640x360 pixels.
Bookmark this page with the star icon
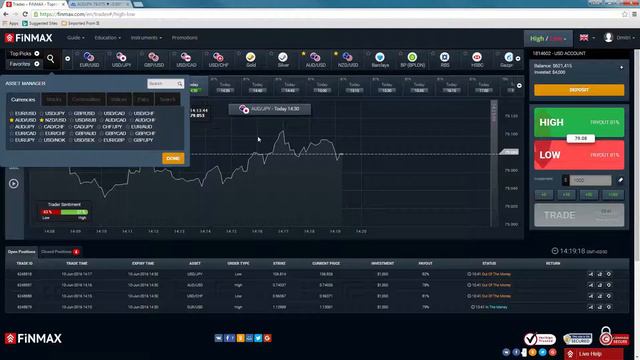(x=624, y=14)
